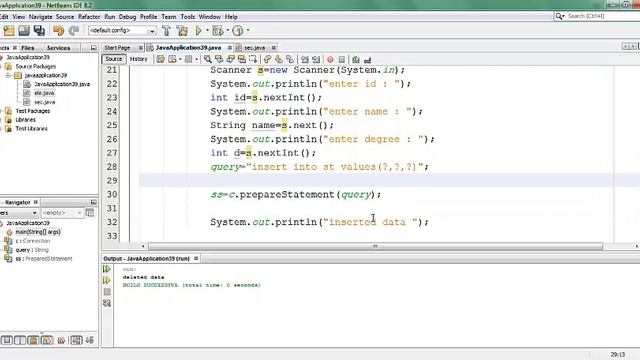Click the Source view button
The image size is (640, 360).
[113, 59]
